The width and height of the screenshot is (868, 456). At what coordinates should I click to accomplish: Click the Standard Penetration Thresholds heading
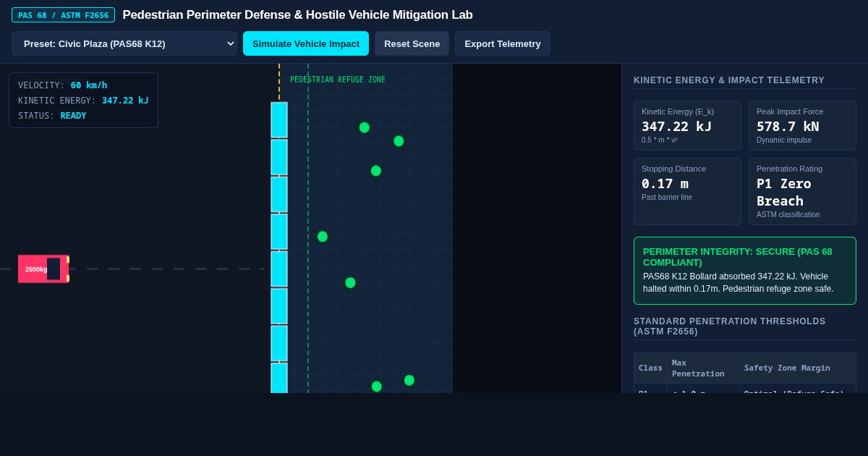730,326
